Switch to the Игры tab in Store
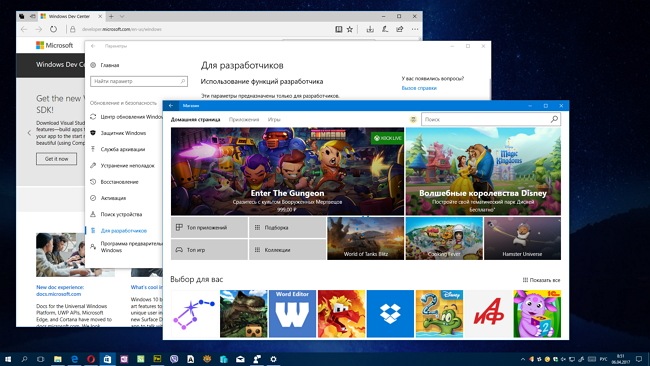Screen dimensions: 650x366 [x=274, y=119]
